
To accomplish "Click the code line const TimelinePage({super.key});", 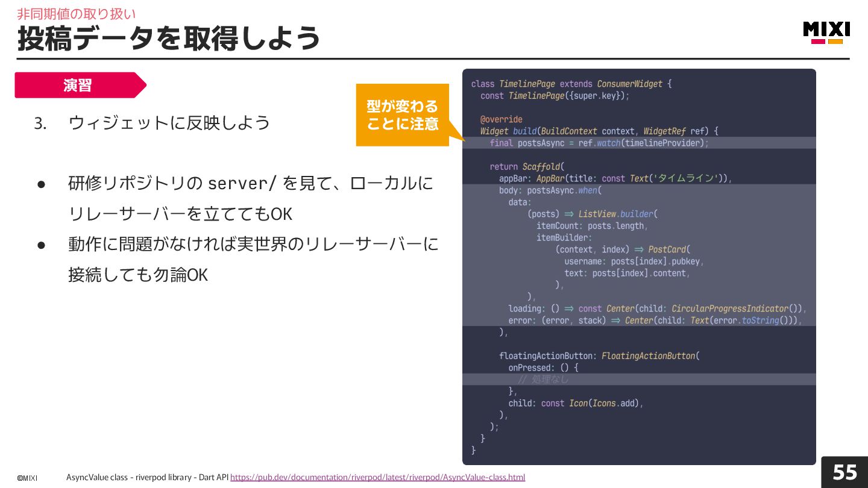I will tap(555, 96).
